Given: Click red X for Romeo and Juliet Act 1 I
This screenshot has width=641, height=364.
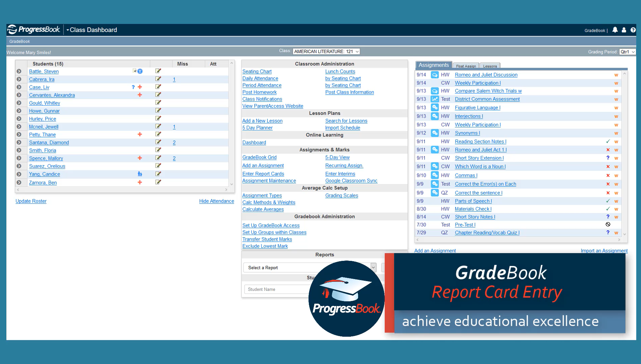Looking at the screenshot, I should [608, 150].
